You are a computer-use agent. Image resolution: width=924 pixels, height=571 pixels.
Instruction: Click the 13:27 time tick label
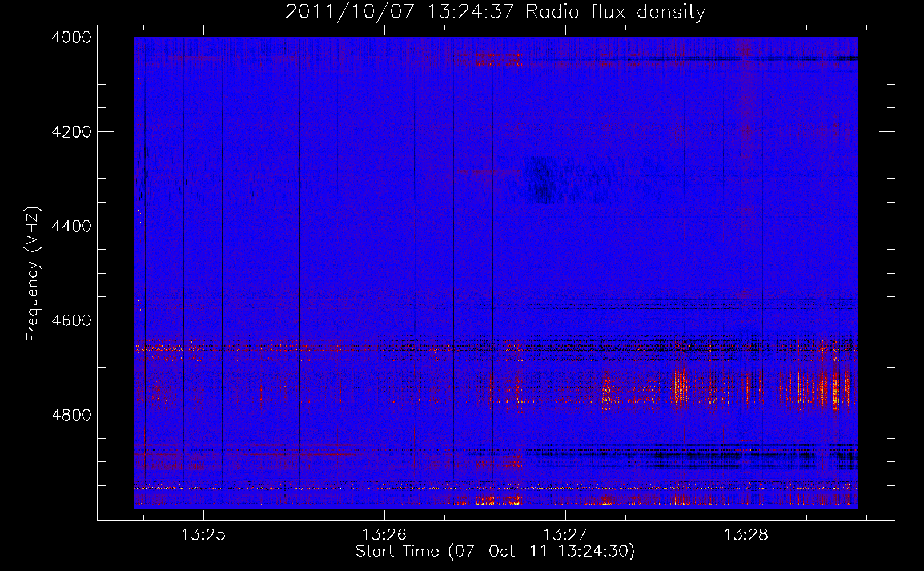[x=565, y=534]
